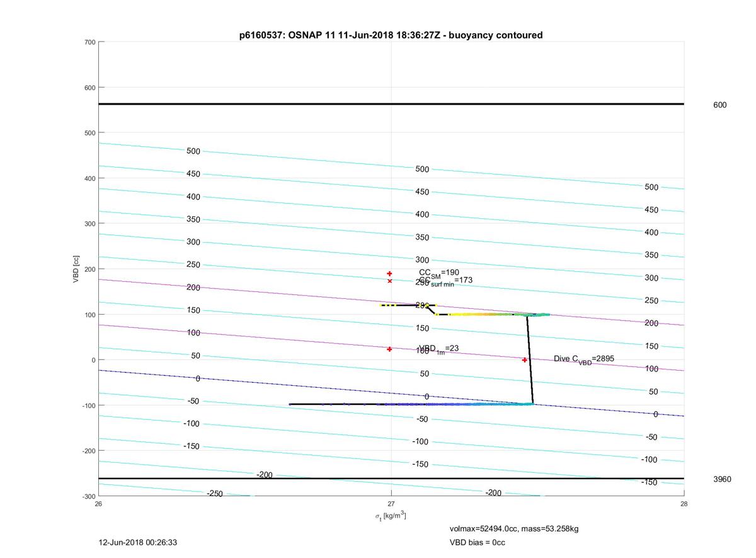Click the y-axis tick label '700'
This screenshot has width=756, height=558.
coord(89,42)
